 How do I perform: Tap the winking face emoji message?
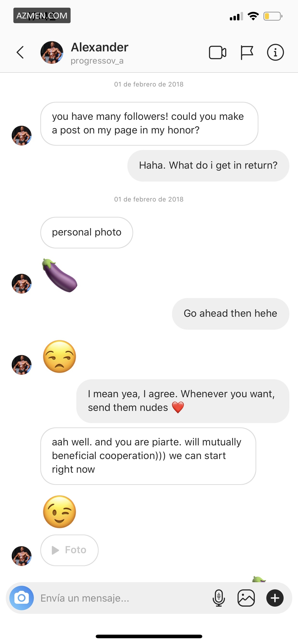(60, 512)
